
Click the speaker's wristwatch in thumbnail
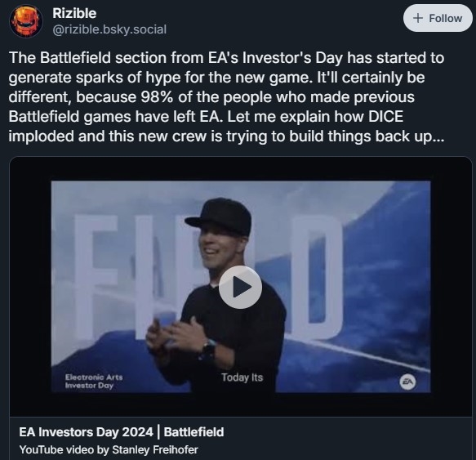209,348
